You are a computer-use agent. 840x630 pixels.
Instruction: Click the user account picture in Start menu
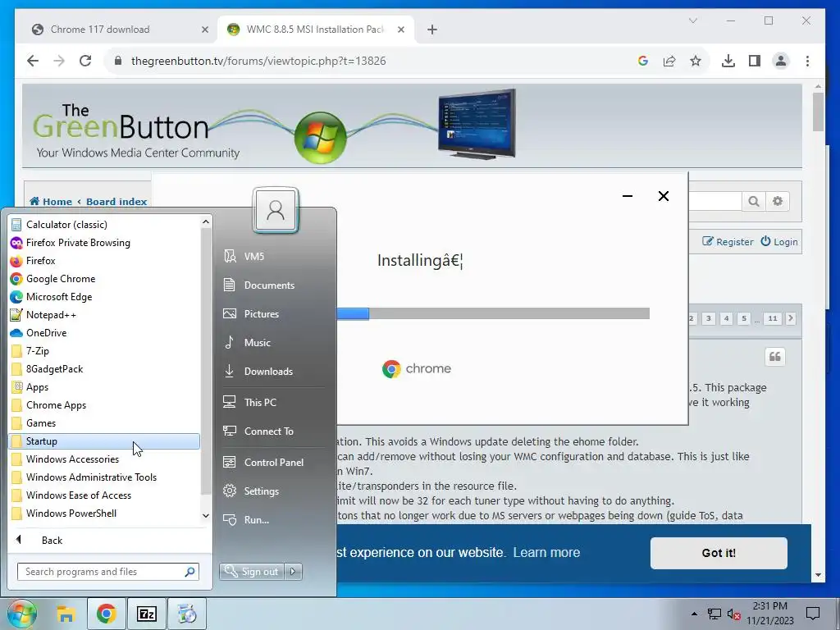(x=276, y=209)
